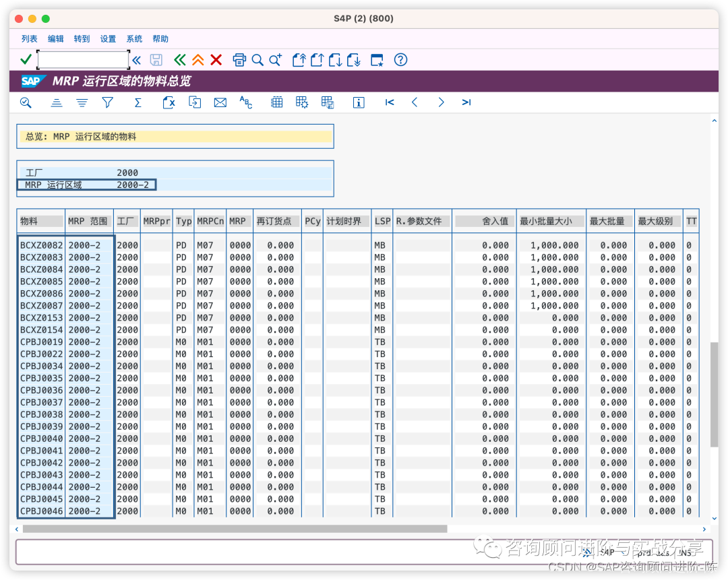Viewport: 728px width, 580px height.
Task: Click the Details magnifier icon in list toolbar
Action: pyautogui.click(x=26, y=102)
